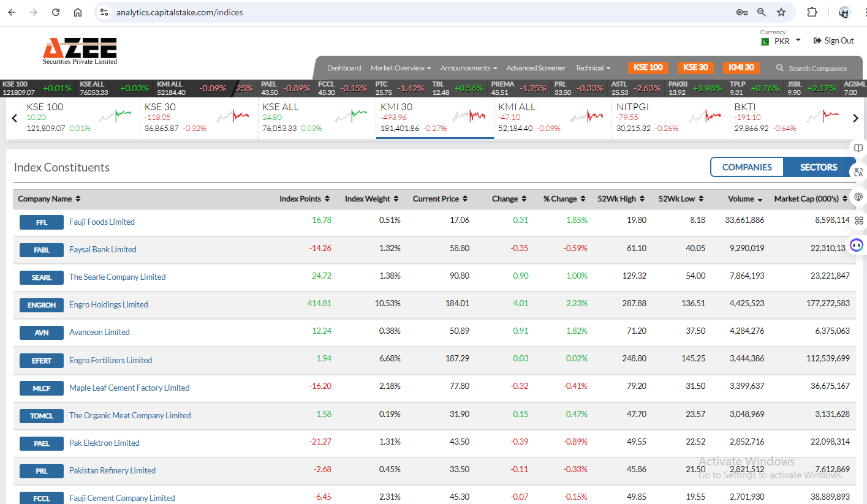Click the AVN ticker badge
This screenshot has height=504, width=867.
tap(42, 333)
